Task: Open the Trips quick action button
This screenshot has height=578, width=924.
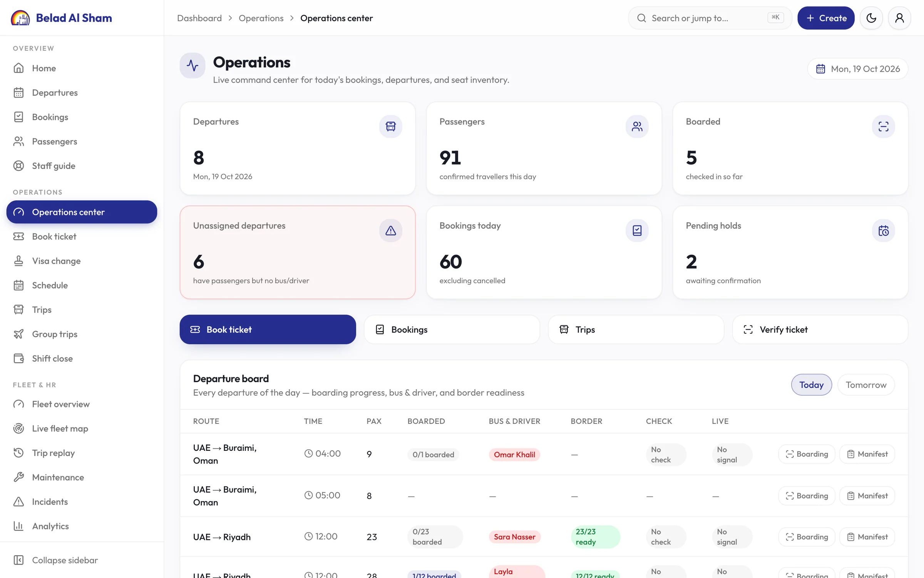Action: coord(636,329)
